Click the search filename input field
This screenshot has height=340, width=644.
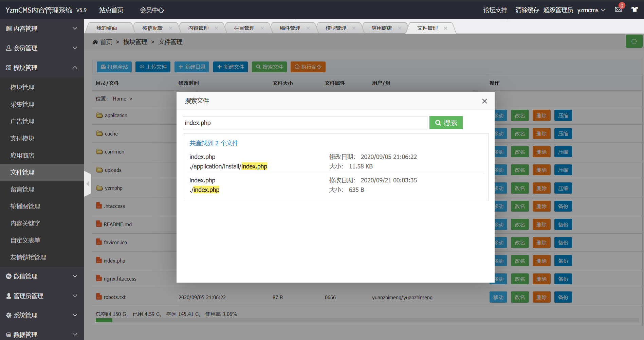(305, 123)
